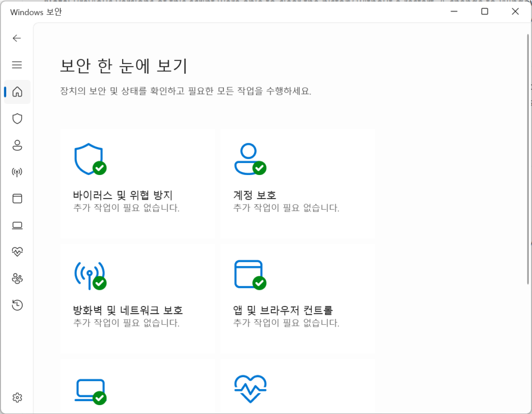Open protection history clock icon in sidebar
This screenshot has height=414, width=532.
click(x=17, y=305)
